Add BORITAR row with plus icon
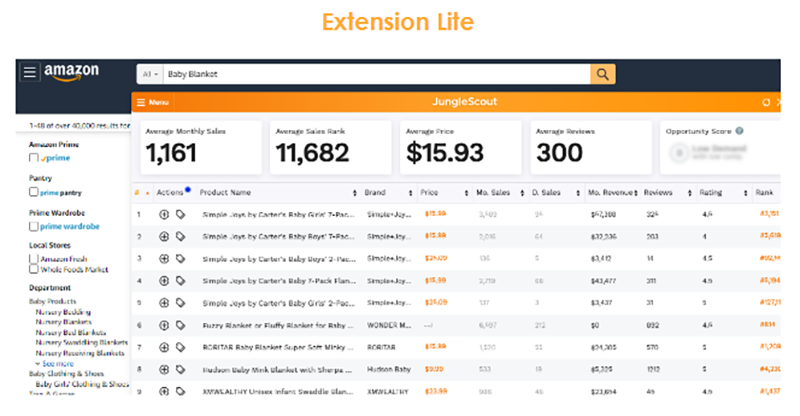The width and height of the screenshot is (800, 416). pos(164,347)
